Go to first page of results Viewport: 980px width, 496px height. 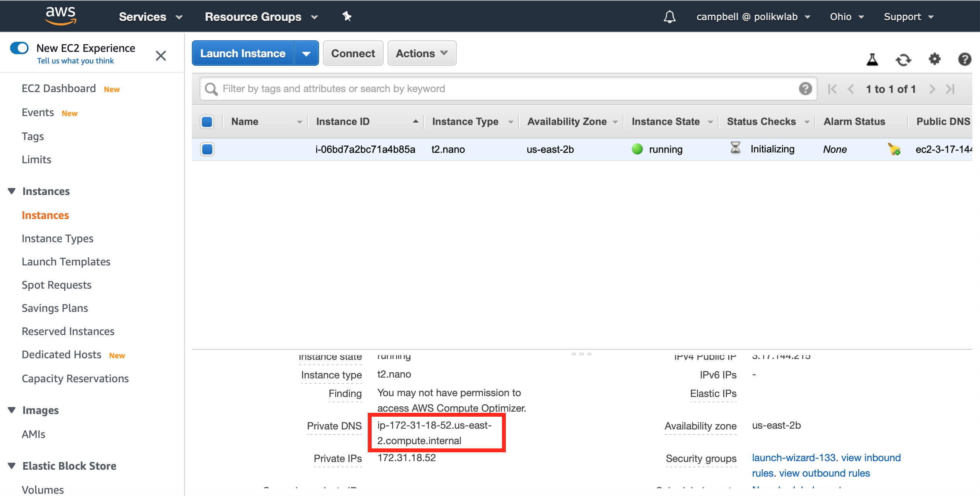832,89
